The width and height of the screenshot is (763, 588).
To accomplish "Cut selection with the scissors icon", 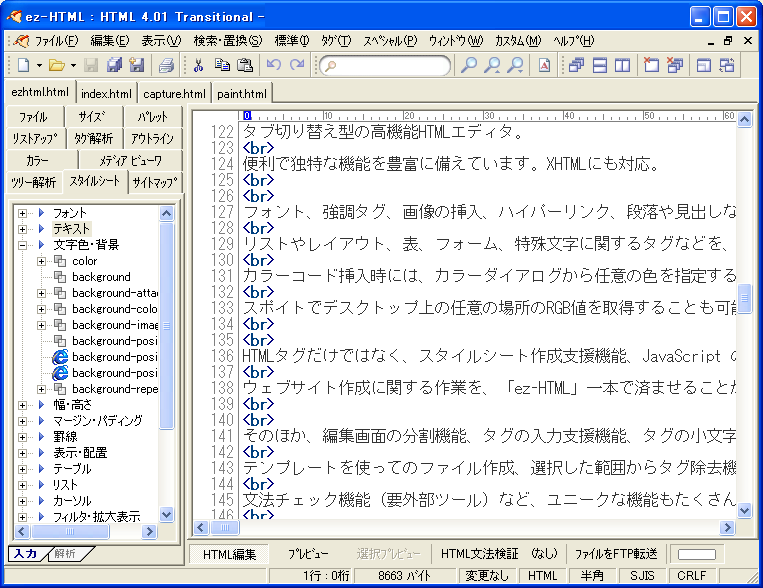I will tap(198, 65).
